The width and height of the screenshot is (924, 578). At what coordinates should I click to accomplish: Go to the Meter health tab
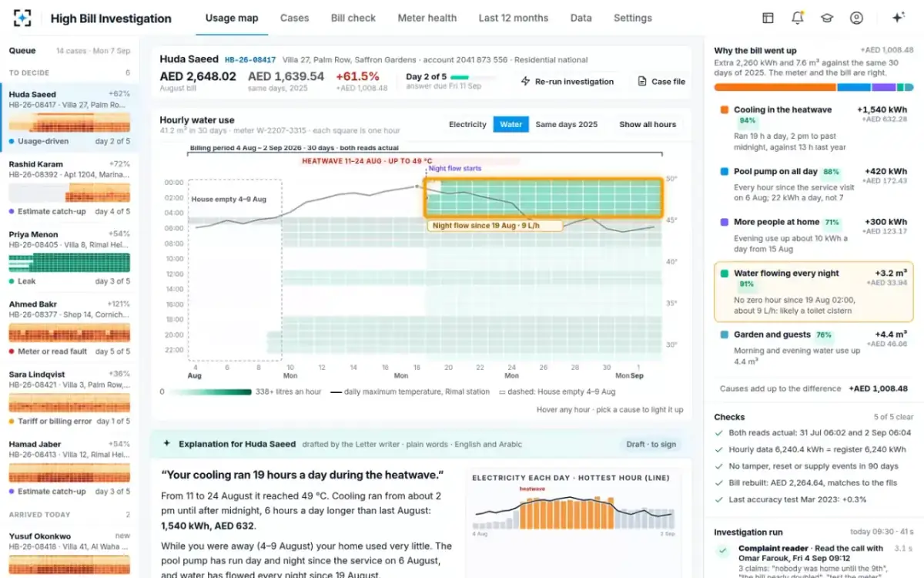[427, 18]
